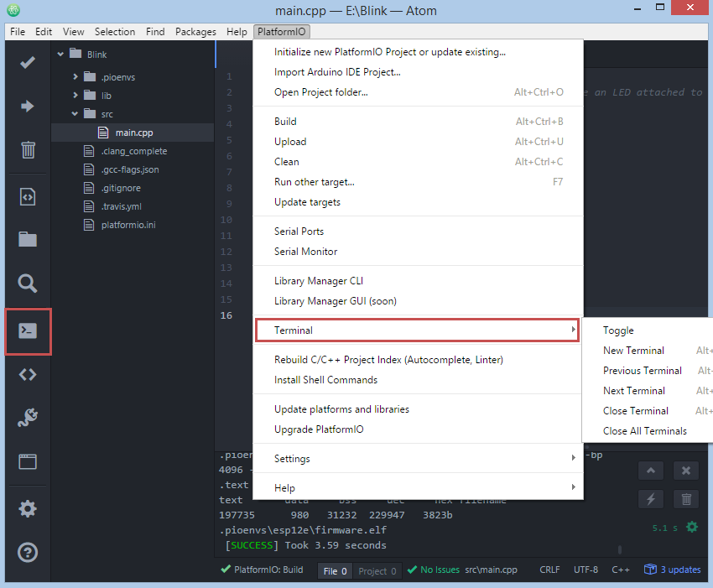Choose Upgrade PlatformIO
The height and width of the screenshot is (588, 713).
point(418,429)
